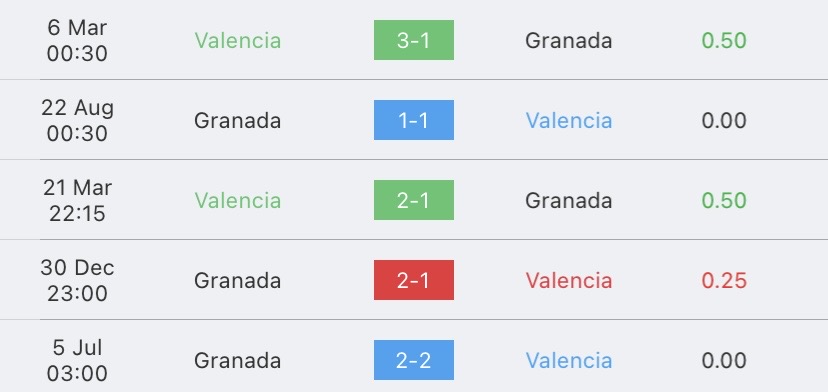Select red Valencia team on 30 Dec
Screen dimensions: 828x392
coord(569,281)
